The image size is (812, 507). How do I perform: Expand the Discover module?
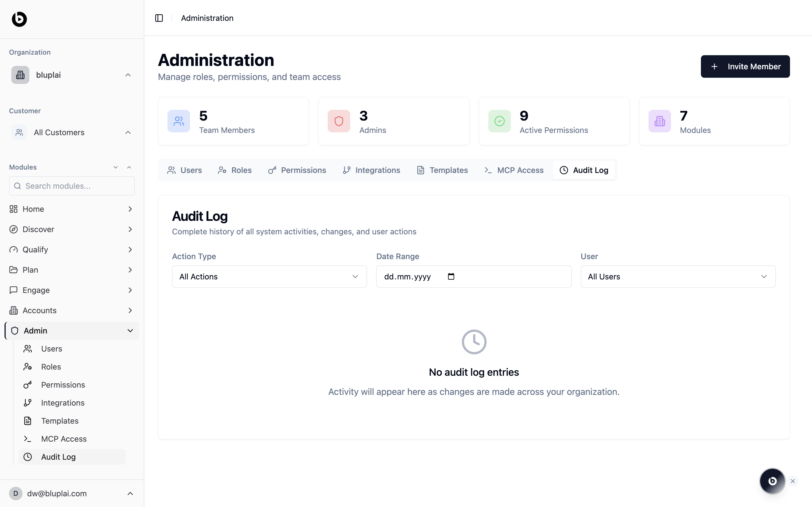click(x=130, y=229)
